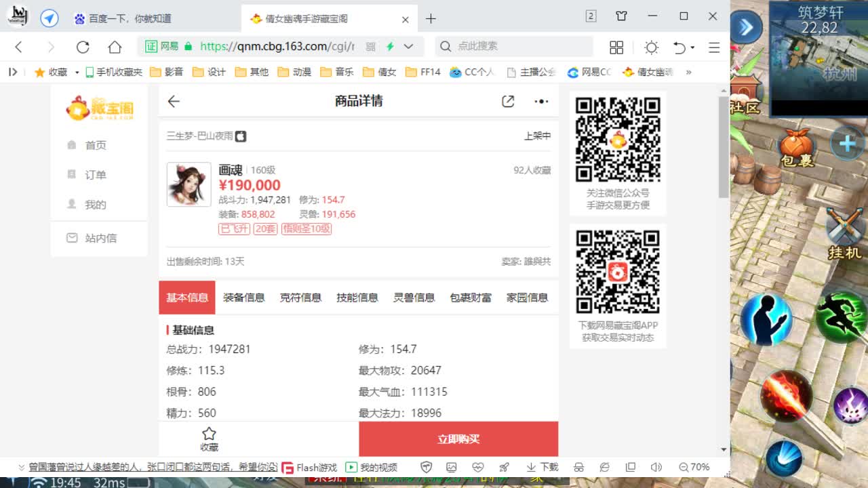Screen dimensions: 868x488
Task: Launch Flash游戏 from the bottom toolbar
Action: [x=311, y=467]
